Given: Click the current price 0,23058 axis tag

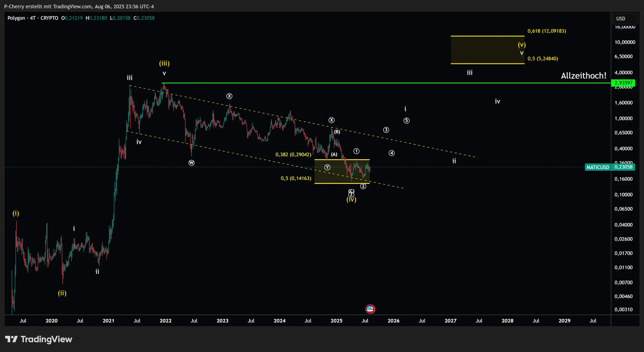Looking at the screenshot, I should pos(623,167).
